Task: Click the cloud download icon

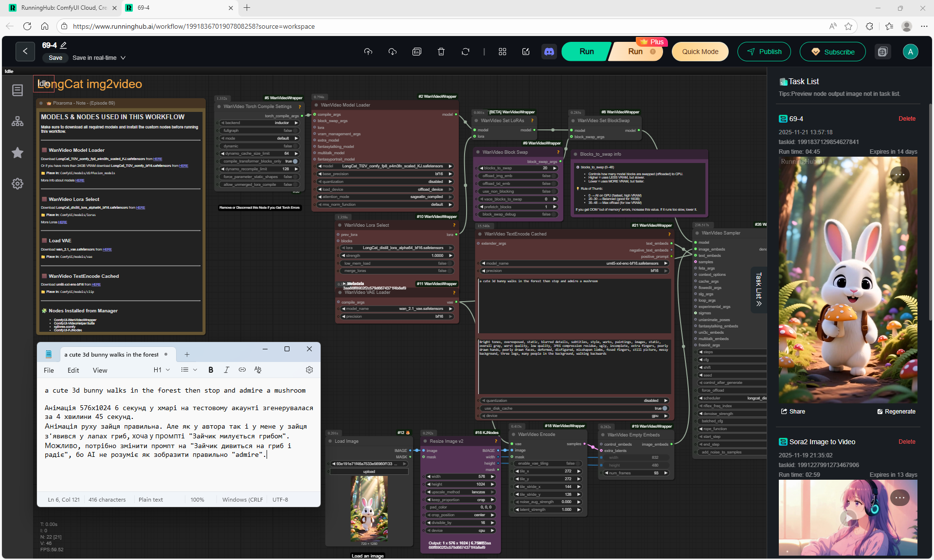Action: [392, 52]
